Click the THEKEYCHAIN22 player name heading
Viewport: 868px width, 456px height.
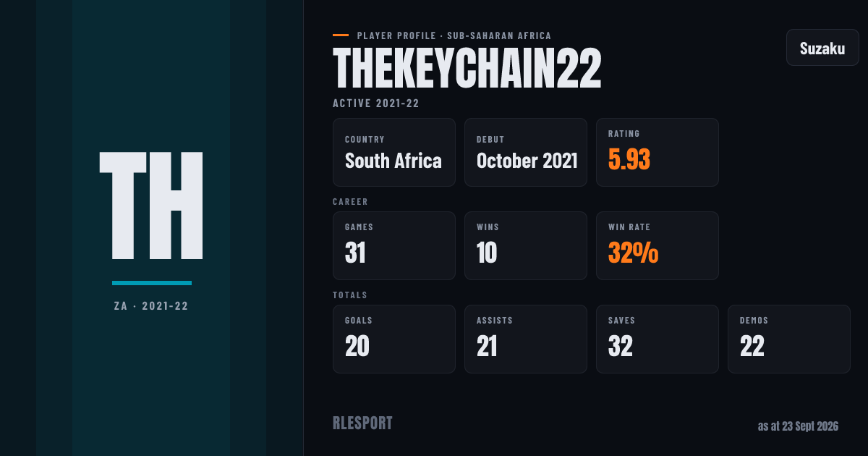pyautogui.click(x=467, y=69)
